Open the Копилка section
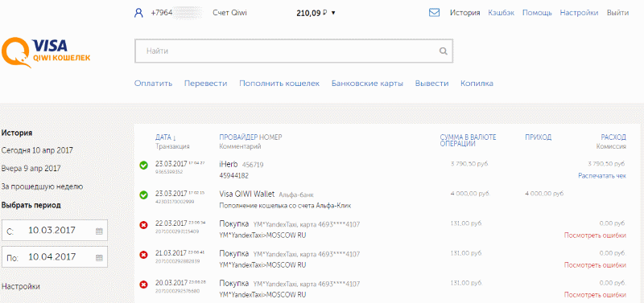 click(x=477, y=84)
